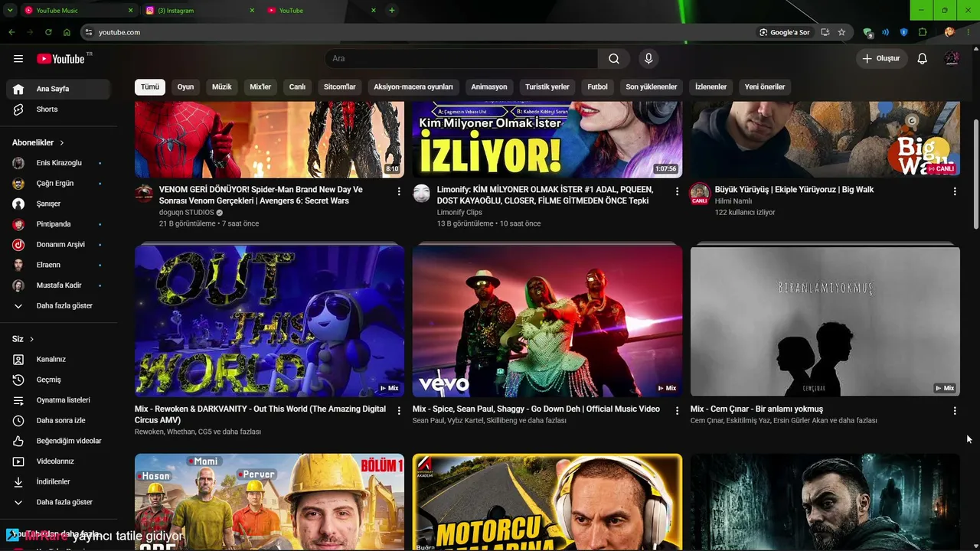This screenshot has height=551, width=980.
Task: Play the Out This World mix thumbnail
Action: tap(269, 321)
